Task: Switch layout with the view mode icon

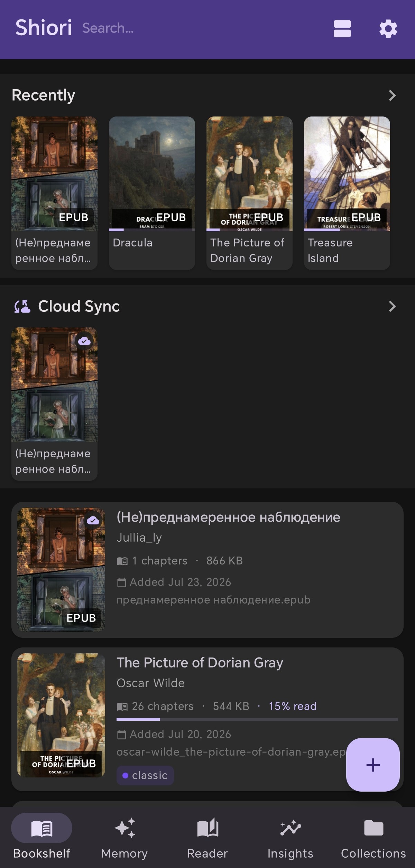Action: point(342,29)
